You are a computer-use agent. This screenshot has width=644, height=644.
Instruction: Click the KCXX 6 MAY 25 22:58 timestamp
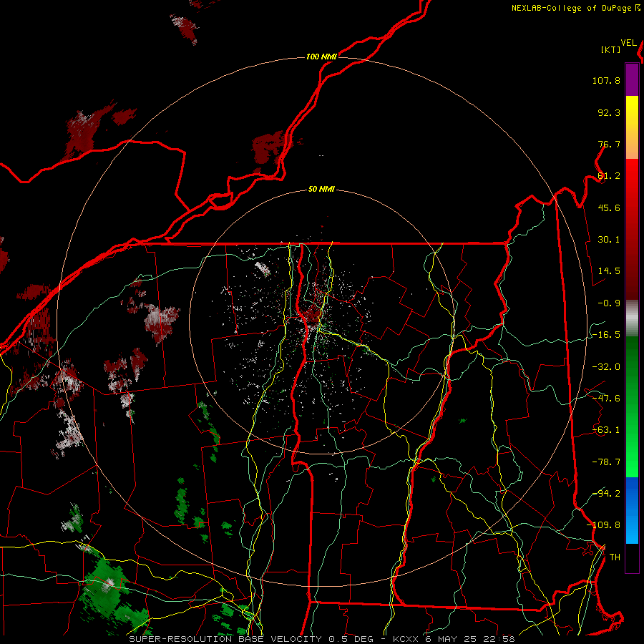(x=454, y=639)
